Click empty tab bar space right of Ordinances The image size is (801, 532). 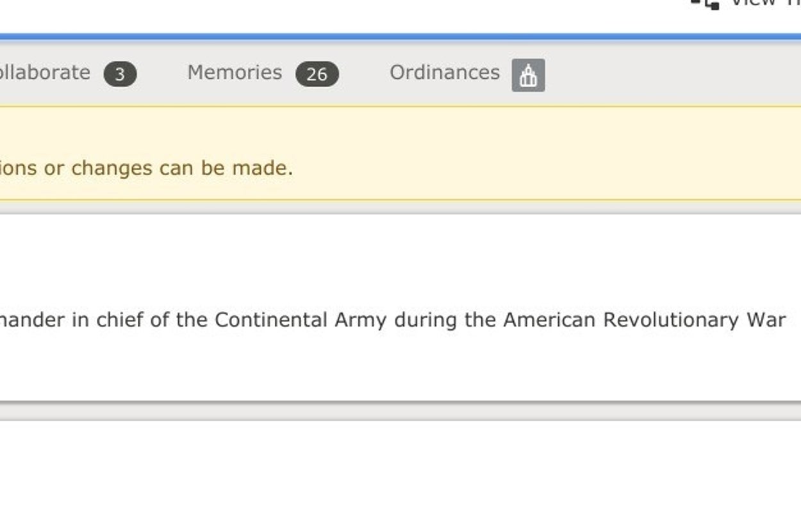(673, 73)
